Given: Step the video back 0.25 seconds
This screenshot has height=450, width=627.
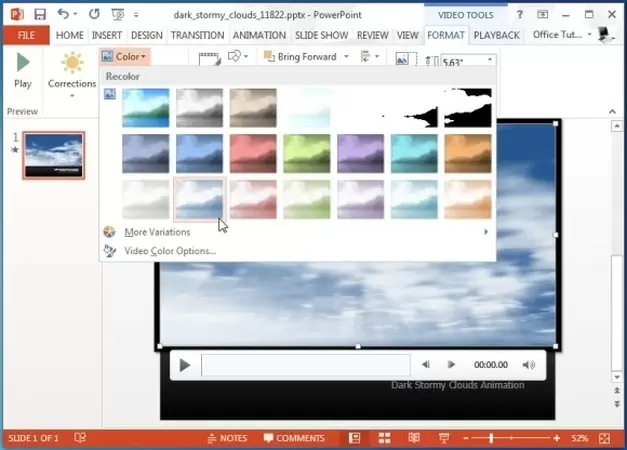Looking at the screenshot, I should [x=426, y=365].
